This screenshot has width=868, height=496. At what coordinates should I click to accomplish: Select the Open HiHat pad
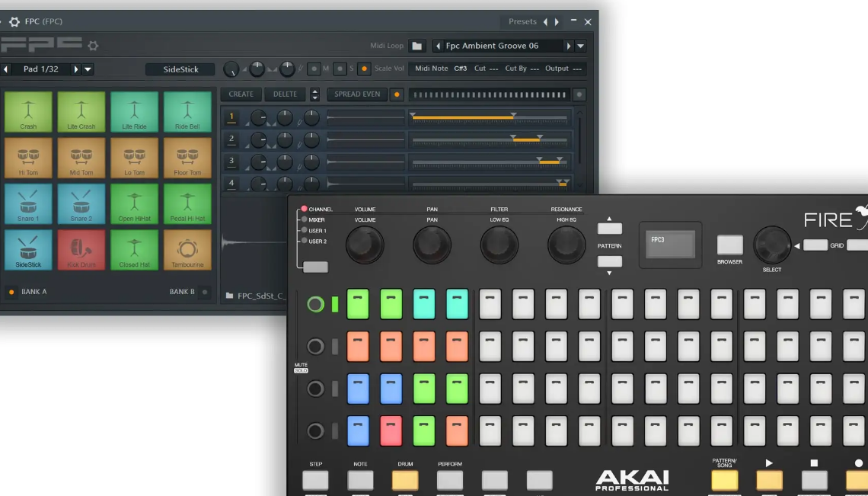coord(135,204)
